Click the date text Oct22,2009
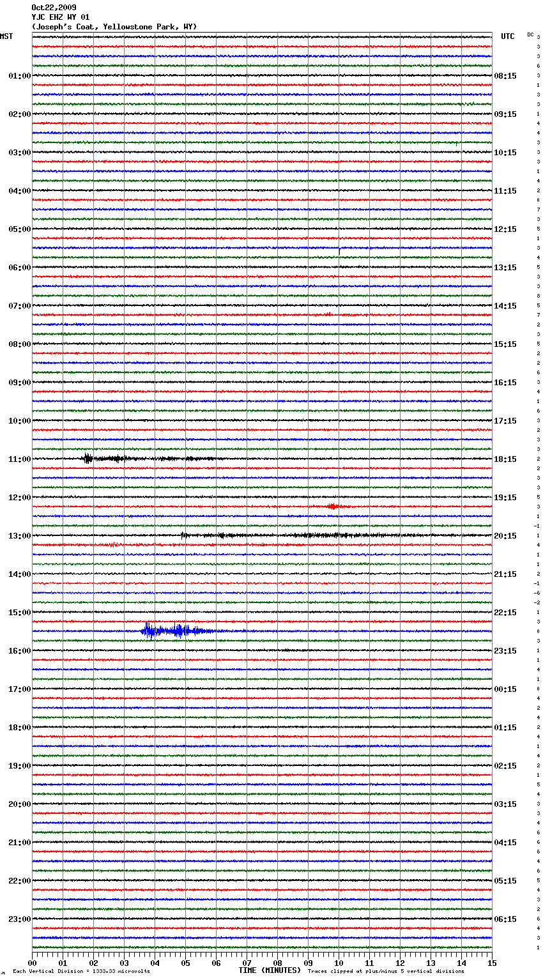The image size is (543, 980). [54, 8]
